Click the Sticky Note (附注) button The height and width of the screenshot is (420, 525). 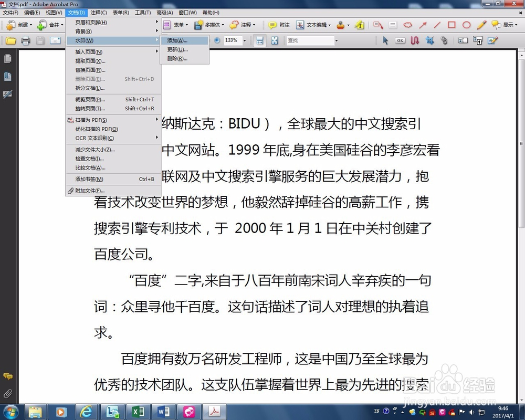(279, 25)
